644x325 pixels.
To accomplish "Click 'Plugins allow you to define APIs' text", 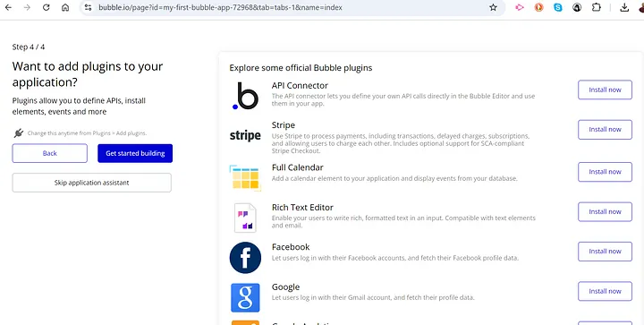I will tap(79, 106).
